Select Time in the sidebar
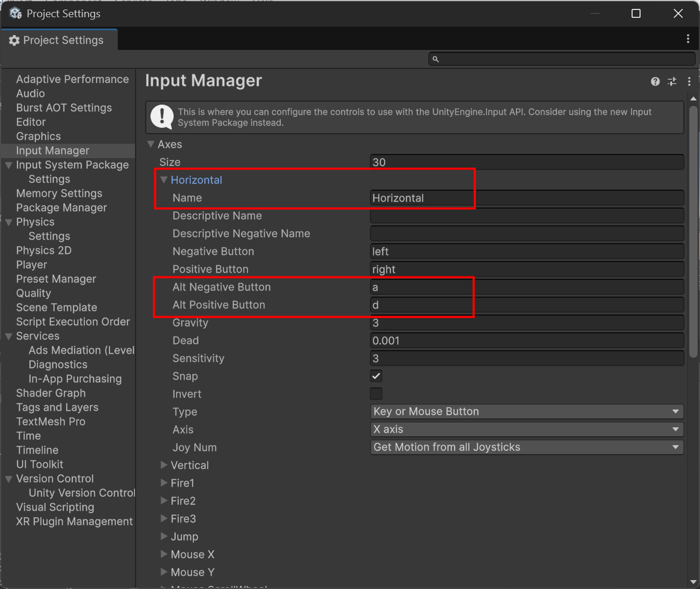This screenshot has height=589, width=700. 28,436
